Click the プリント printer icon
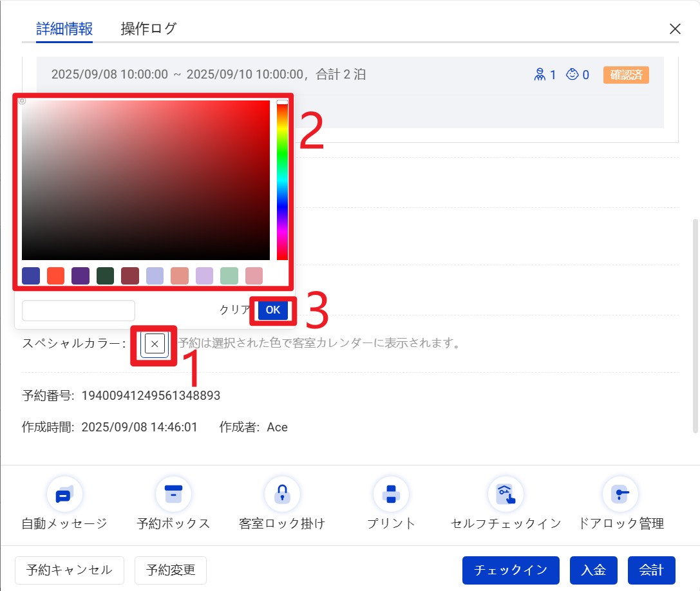Image resolution: width=700 pixels, height=591 pixels. [391, 494]
